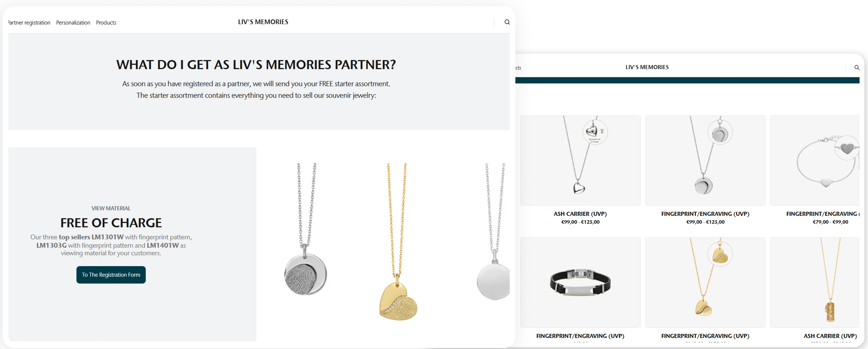Click the FINGERPRINT/ENGRAVING (UVP) title below the leather bracelet
Image resolution: width=868 pixels, height=349 pixels.
[x=580, y=336]
